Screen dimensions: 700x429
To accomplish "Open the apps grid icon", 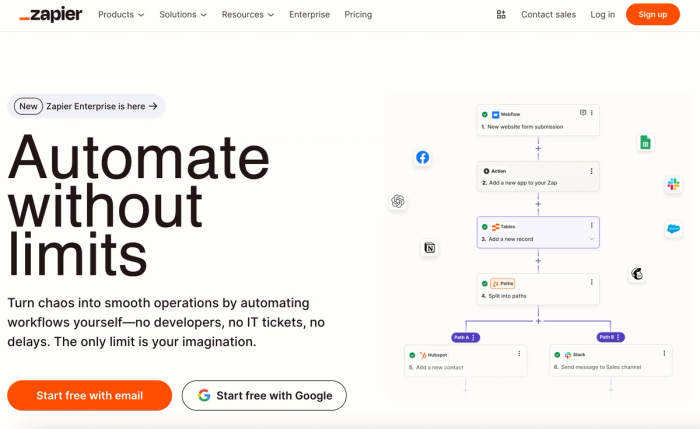I will (x=501, y=15).
